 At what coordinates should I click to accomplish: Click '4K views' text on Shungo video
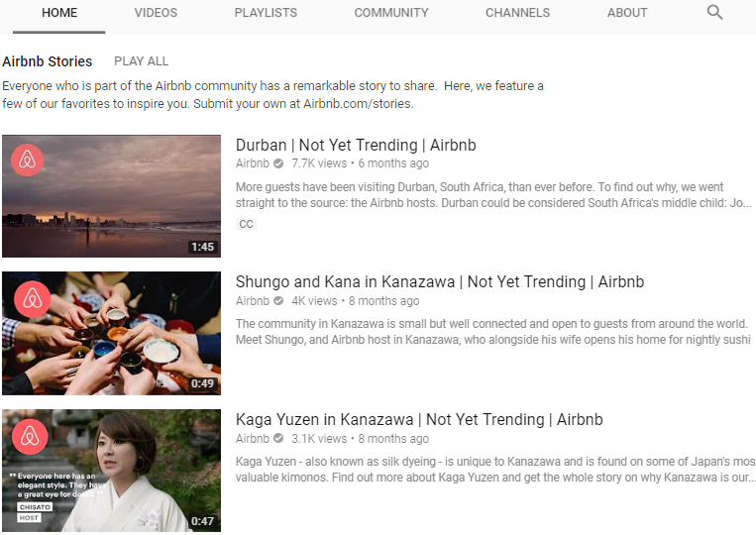tap(314, 301)
